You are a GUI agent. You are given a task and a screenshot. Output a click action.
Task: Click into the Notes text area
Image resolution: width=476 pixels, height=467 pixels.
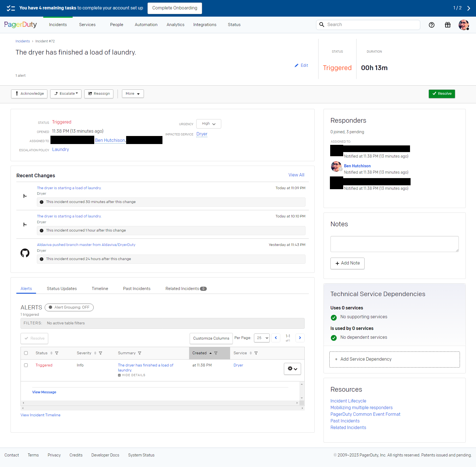tap(394, 244)
